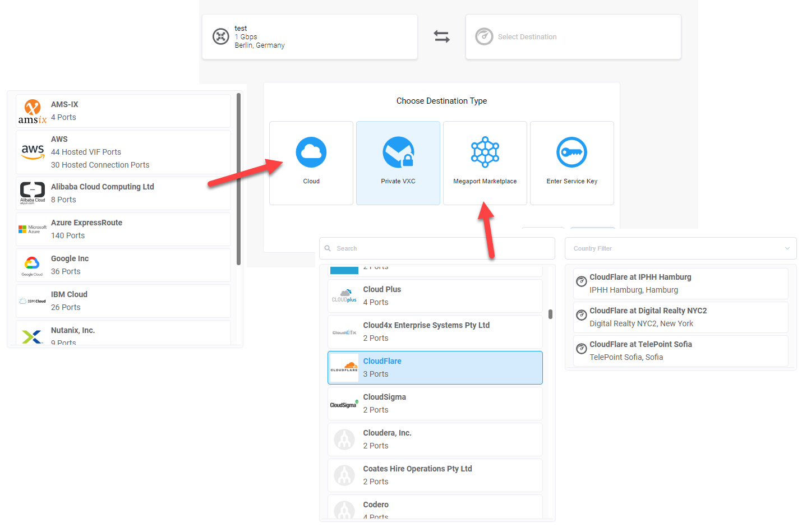Select the Cloud destination type icon

coord(311,152)
